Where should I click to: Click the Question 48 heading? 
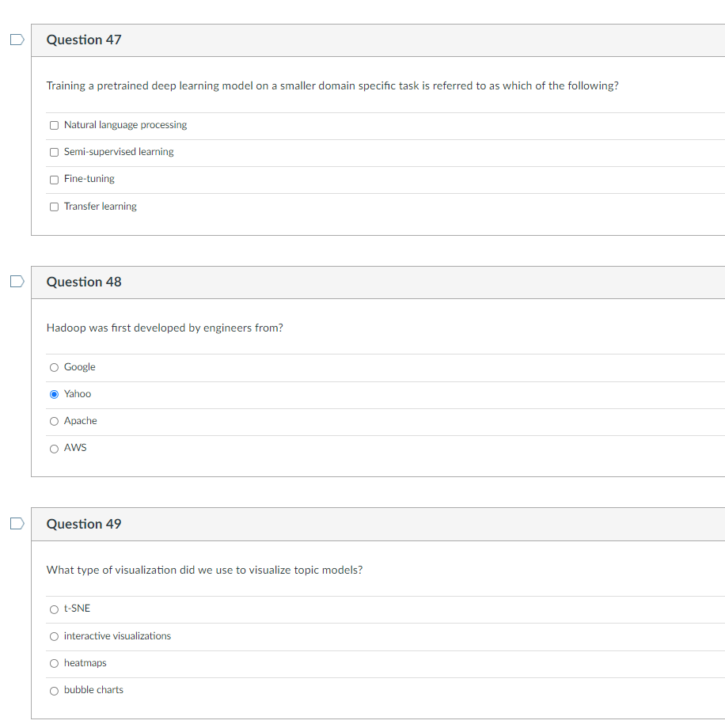click(x=84, y=282)
